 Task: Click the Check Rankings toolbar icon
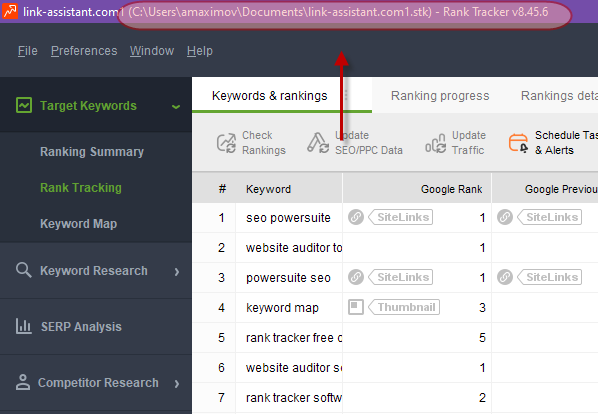point(227,143)
